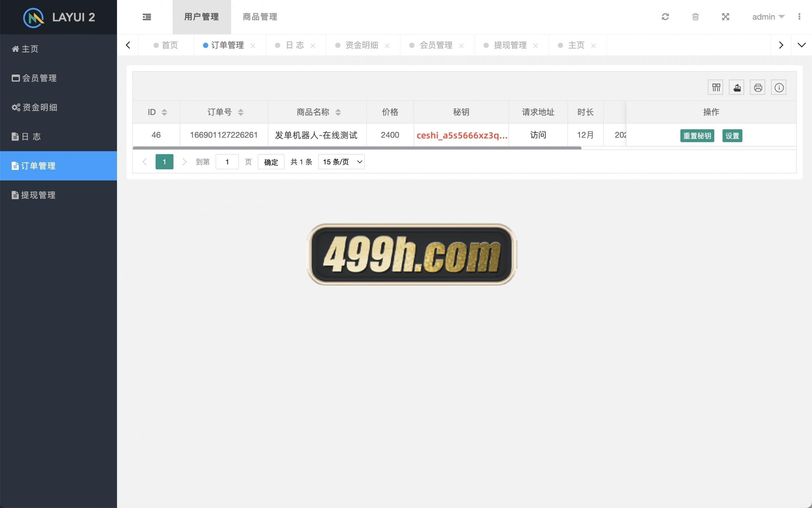Click the table horizontal scrollbar
Image resolution: width=812 pixels, height=508 pixels.
pyautogui.click(x=357, y=148)
